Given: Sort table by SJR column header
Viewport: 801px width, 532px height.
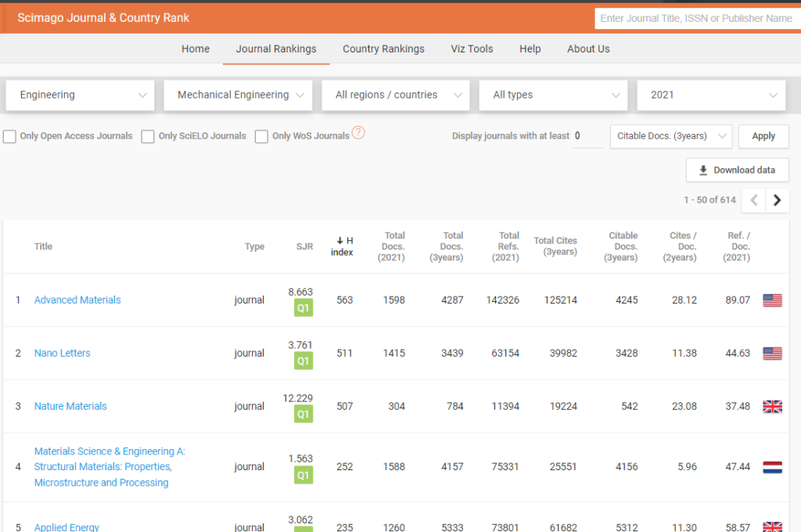Looking at the screenshot, I should [x=304, y=247].
